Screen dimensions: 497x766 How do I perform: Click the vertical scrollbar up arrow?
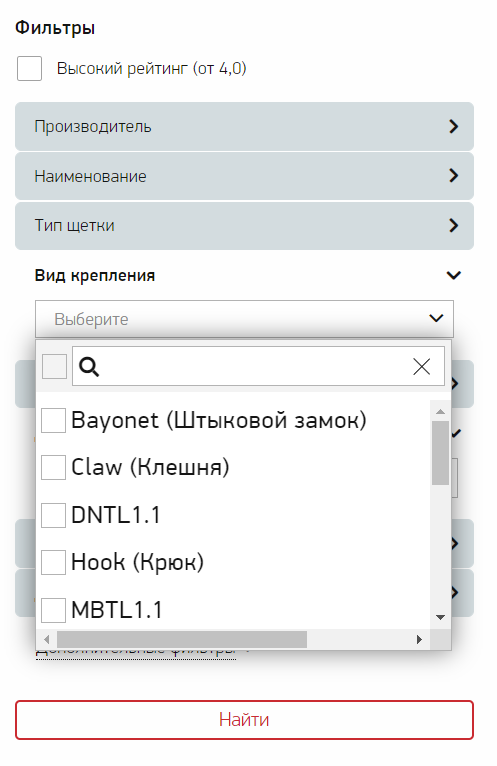[x=440, y=411]
